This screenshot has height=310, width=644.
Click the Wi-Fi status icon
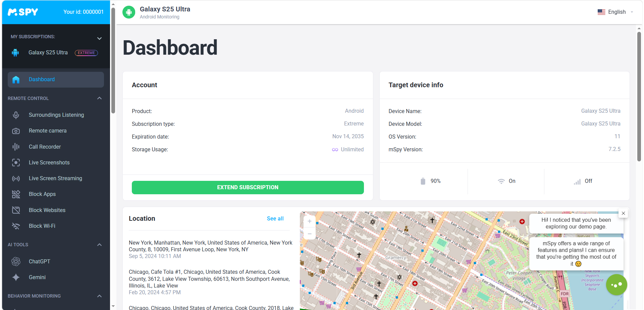click(501, 181)
